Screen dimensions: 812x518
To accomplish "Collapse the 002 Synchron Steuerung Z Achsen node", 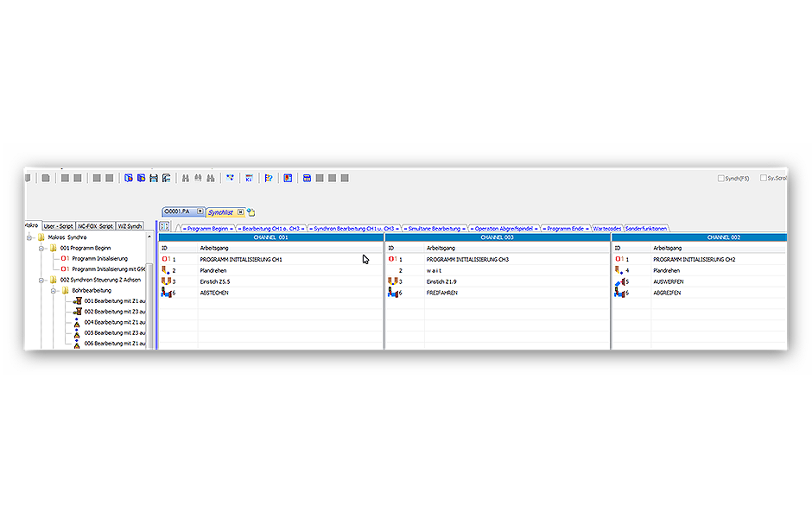I will coord(41,280).
